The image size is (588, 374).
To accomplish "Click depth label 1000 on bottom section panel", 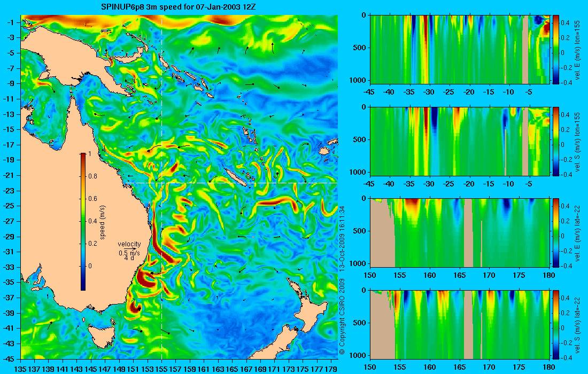I will [x=358, y=355].
